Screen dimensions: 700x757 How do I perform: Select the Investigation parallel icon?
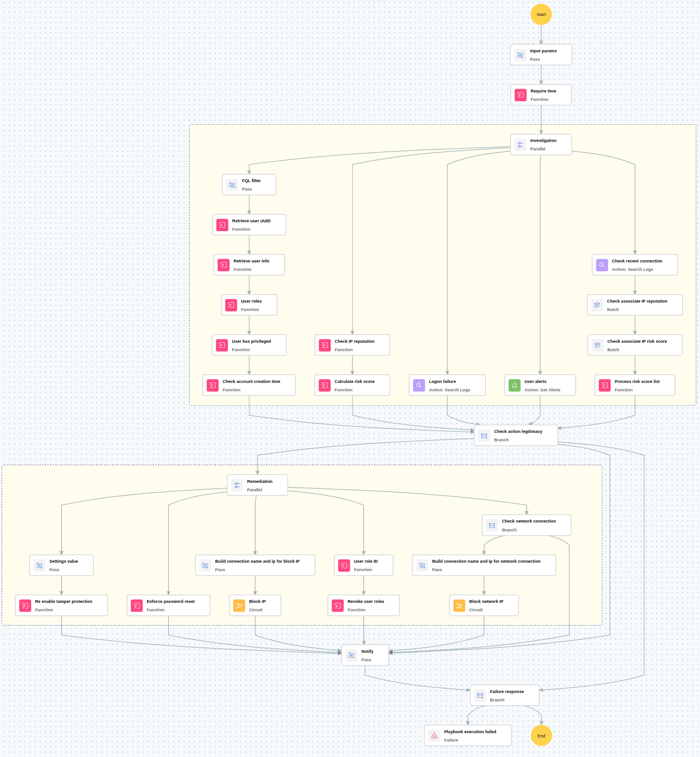click(x=520, y=145)
